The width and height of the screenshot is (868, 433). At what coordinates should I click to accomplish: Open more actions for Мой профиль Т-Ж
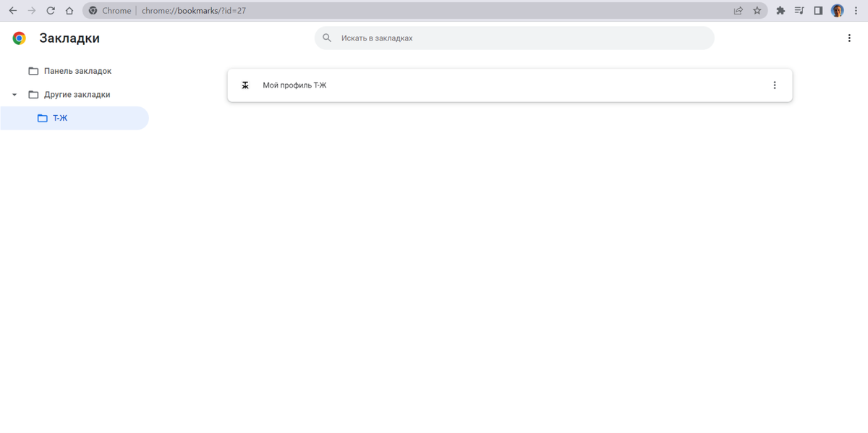[x=775, y=85]
